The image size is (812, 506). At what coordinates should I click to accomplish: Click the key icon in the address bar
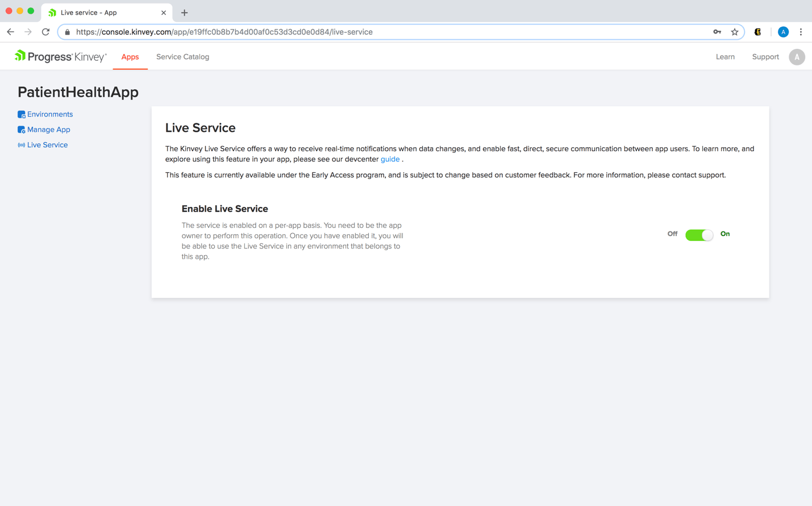click(717, 32)
